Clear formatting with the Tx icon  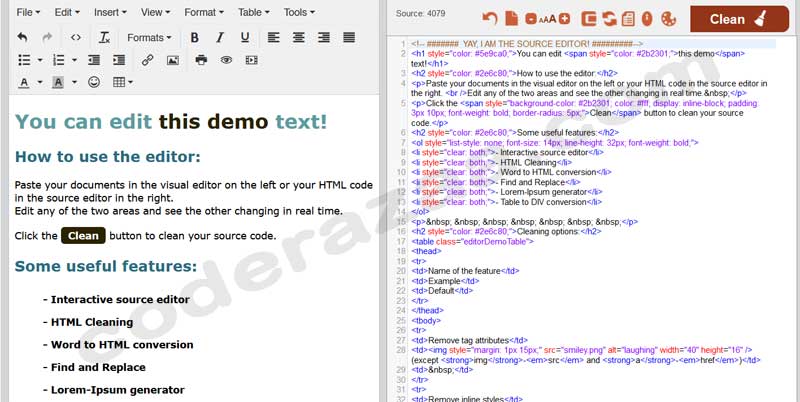click(105, 37)
